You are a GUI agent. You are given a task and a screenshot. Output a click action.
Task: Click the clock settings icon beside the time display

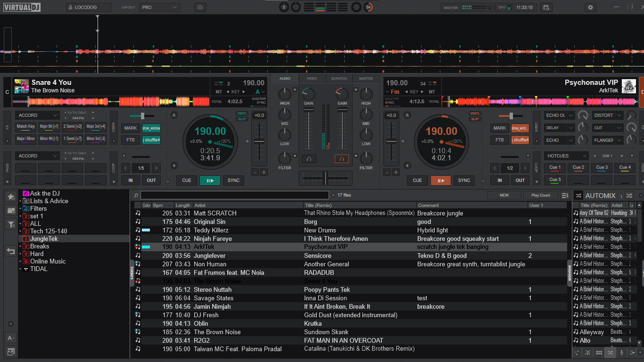pos(546,8)
